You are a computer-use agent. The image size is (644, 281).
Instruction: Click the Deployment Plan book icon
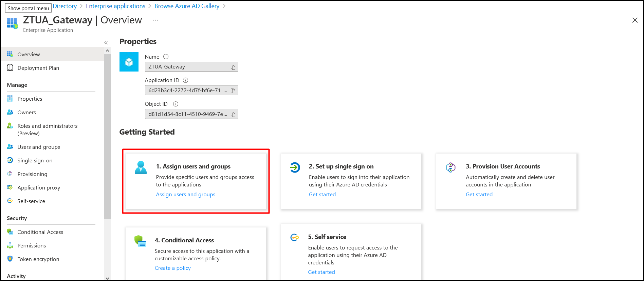pos(10,68)
